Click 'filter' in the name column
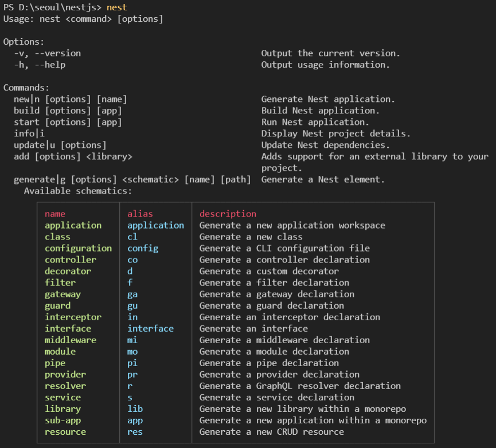Image resolution: width=496 pixels, height=448 pixels. pos(60,283)
